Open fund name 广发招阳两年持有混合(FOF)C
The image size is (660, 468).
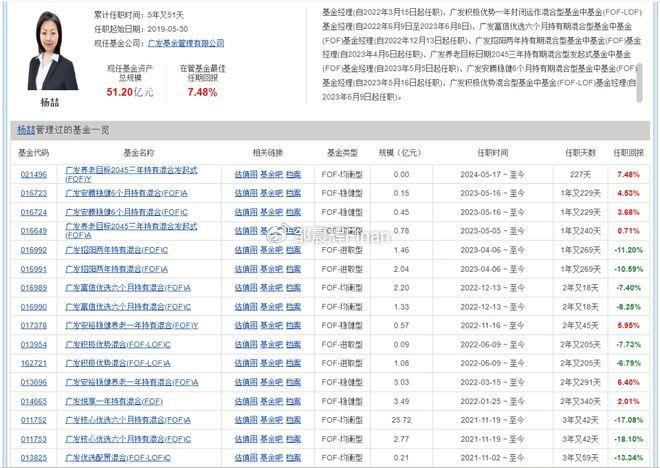click(x=117, y=250)
